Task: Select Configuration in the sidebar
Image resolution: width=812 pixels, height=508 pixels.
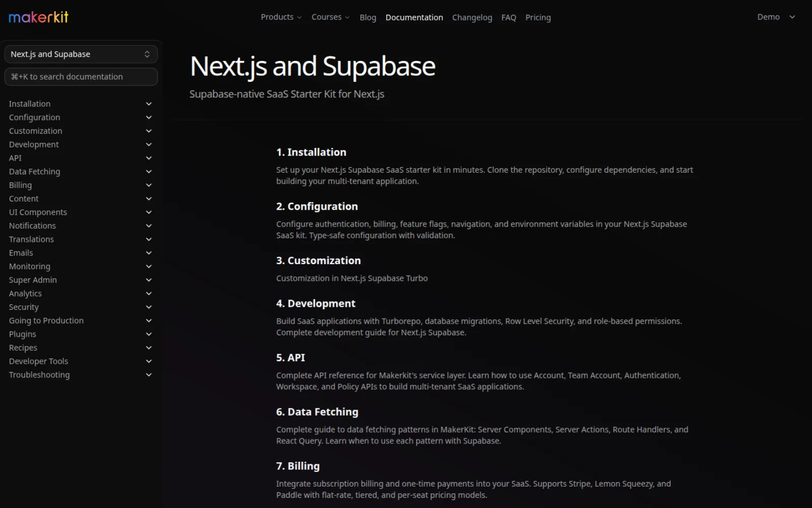Action: coord(35,117)
